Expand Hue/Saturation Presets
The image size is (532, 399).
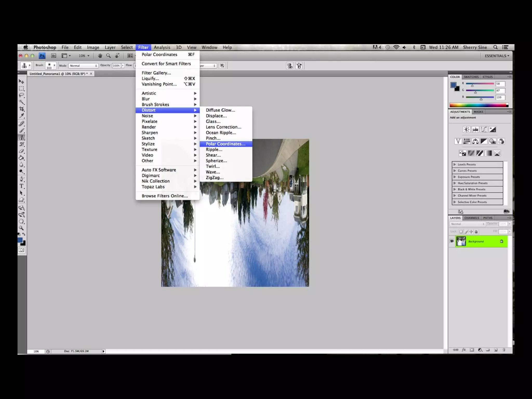click(455, 183)
